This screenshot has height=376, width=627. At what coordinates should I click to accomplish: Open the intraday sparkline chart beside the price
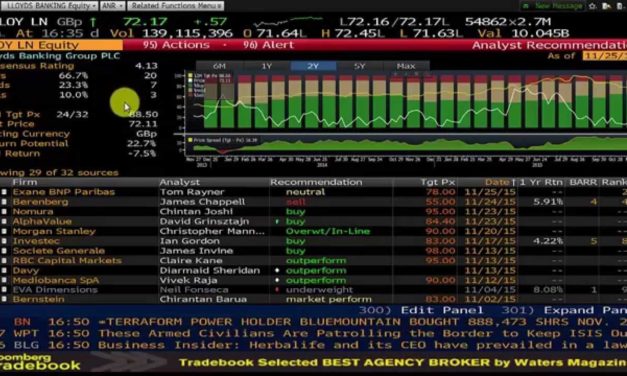pyautogui.click(x=289, y=22)
